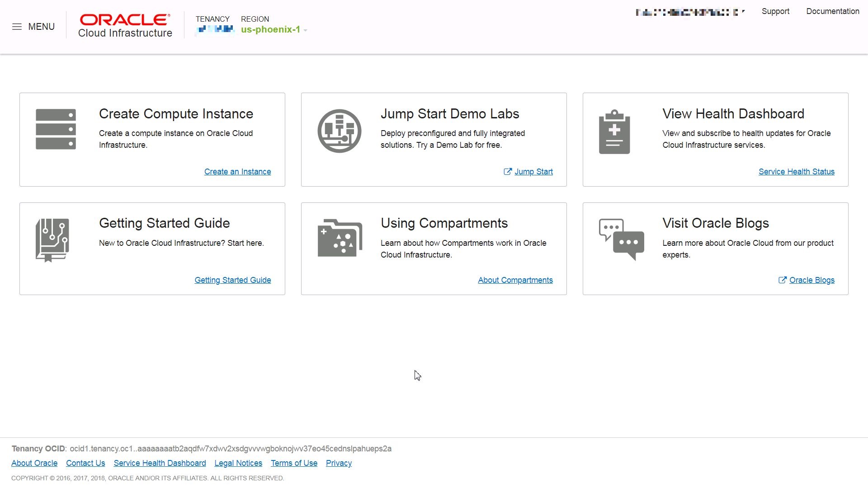The image size is (868, 488).
Task: Click 'View and subscribe to health updates' text
Action: point(746,139)
